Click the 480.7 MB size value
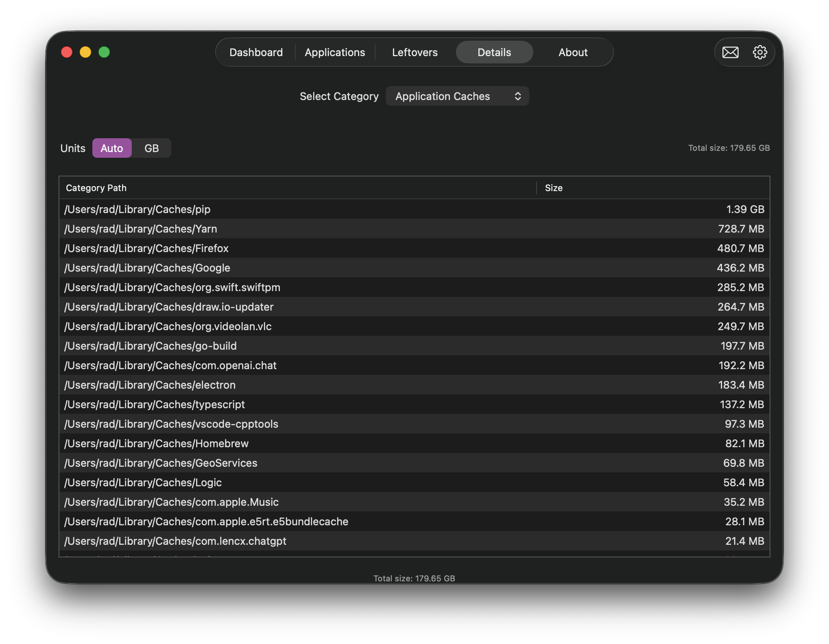The image size is (829, 644). (x=741, y=248)
